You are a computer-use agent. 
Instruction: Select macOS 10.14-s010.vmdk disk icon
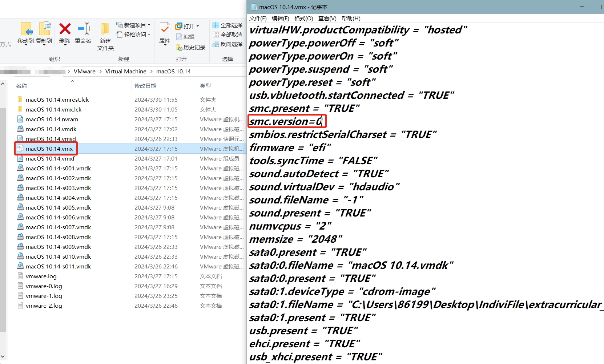click(x=20, y=256)
